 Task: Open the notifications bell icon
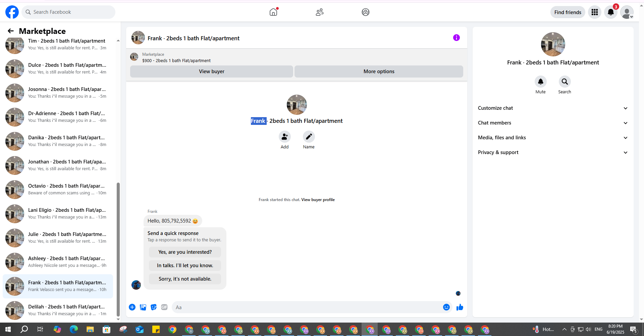click(x=611, y=12)
